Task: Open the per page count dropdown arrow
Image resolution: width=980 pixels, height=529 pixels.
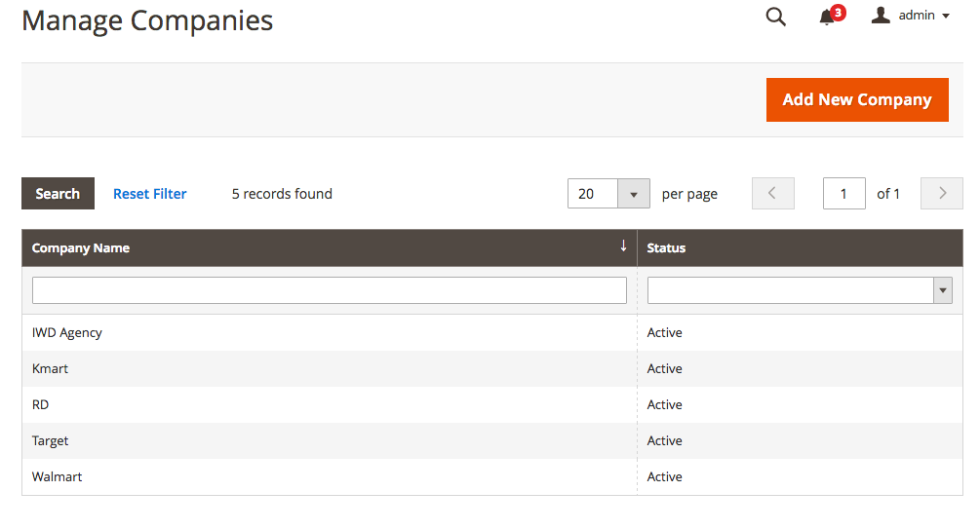Action: point(634,194)
